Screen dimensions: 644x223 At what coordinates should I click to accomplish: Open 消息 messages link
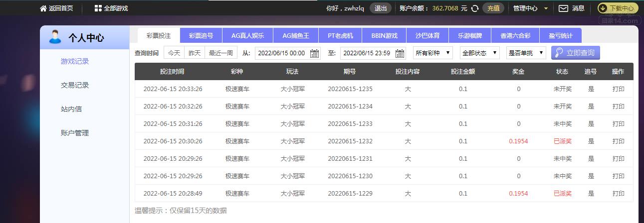pos(578,8)
